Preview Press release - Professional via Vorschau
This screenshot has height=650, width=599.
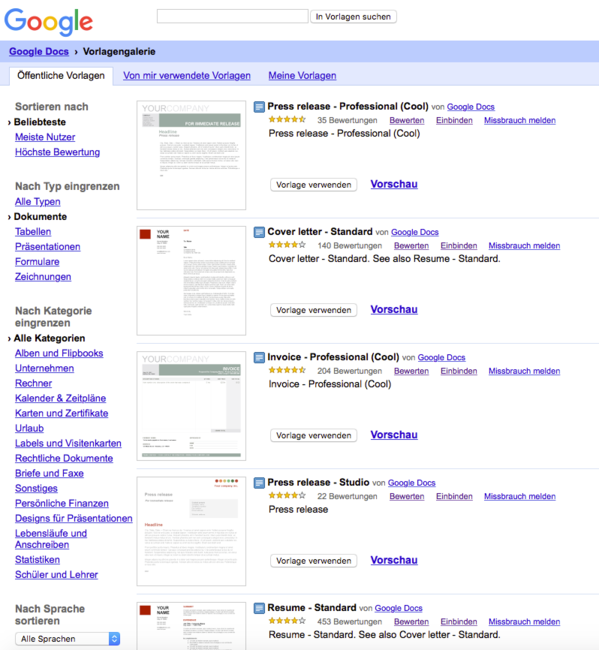394,184
